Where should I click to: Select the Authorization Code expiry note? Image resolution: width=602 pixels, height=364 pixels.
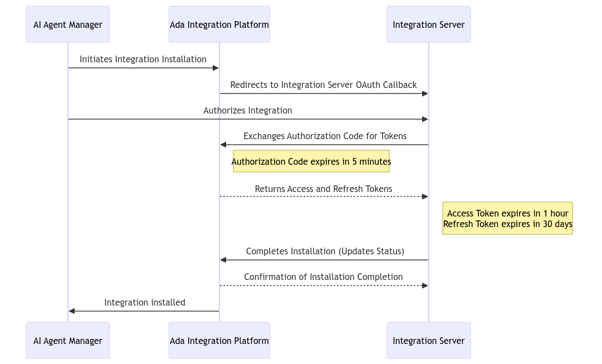pyautogui.click(x=311, y=161)
